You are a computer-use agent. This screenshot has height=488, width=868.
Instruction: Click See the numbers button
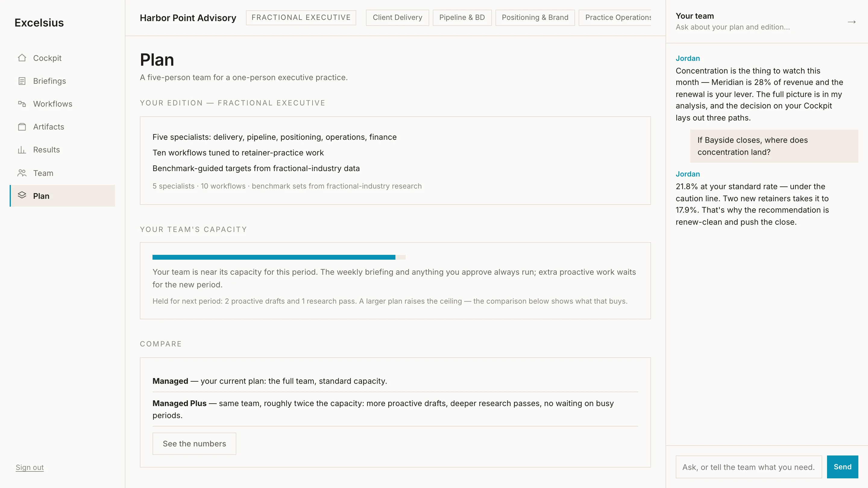tap(194, 443)
